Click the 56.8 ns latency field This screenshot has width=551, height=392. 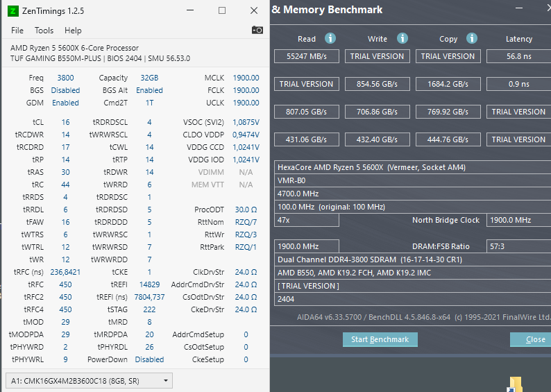(518, 56)
